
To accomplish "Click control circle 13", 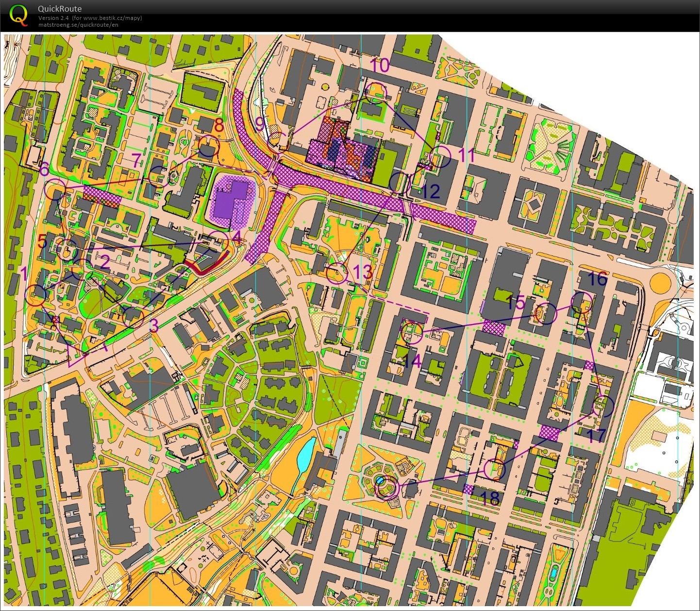I will coord(337,273).
